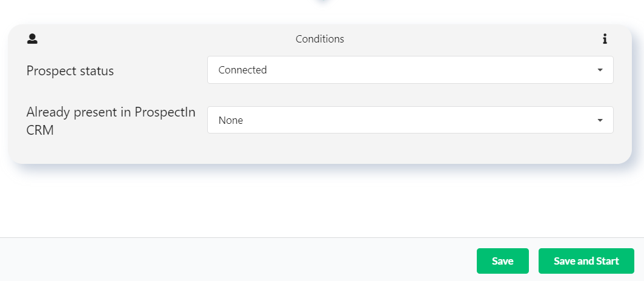Click the word Connected in the dropdown
Screen dimensions: 644x281
[242, 70]
